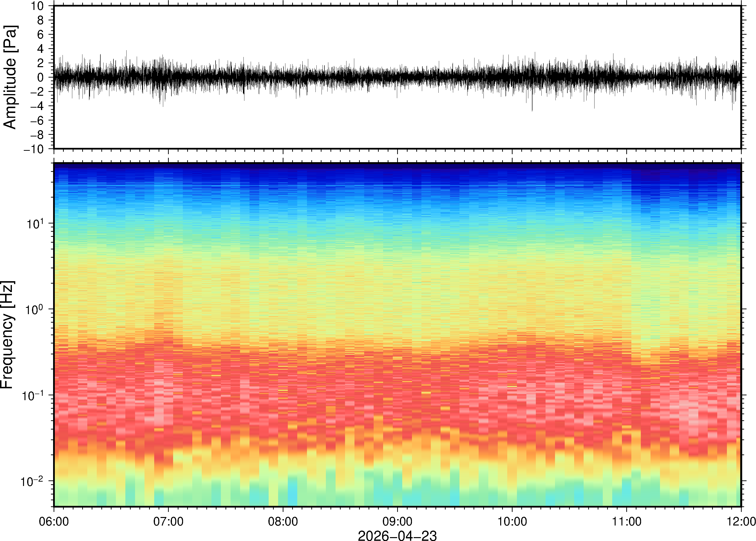Click the 10^-2 frequency tick label
The height and width of the screenshot is (541, 756).
pos(32,481)
